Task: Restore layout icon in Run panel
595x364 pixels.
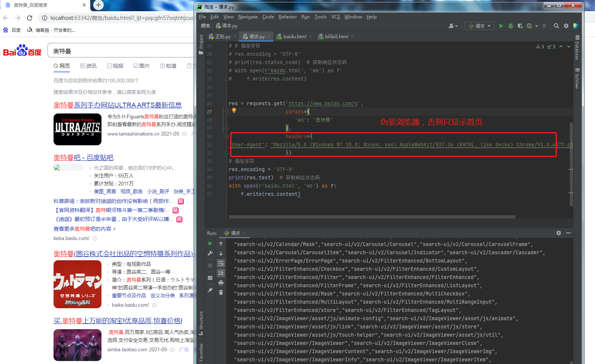Action: point(210,278)
